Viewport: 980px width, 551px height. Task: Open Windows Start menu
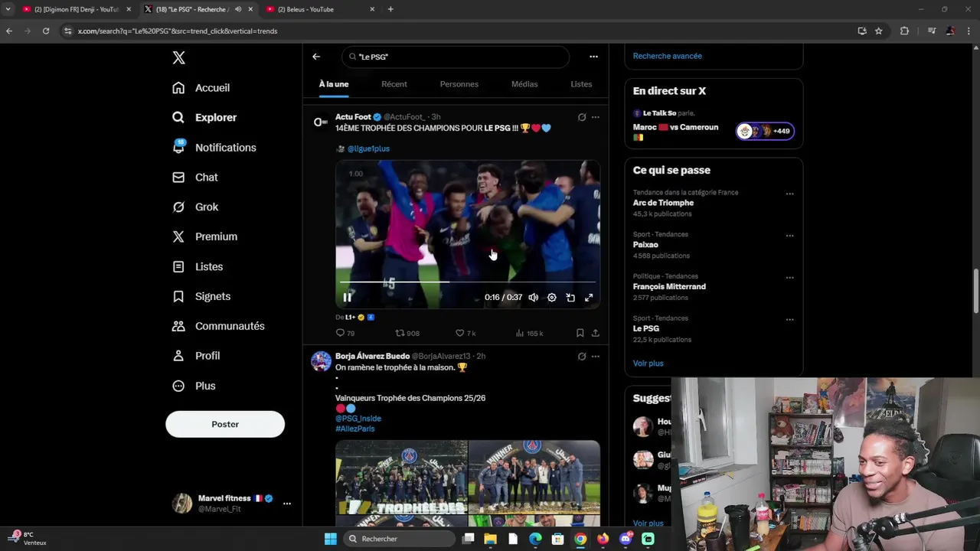pos(330,539)
